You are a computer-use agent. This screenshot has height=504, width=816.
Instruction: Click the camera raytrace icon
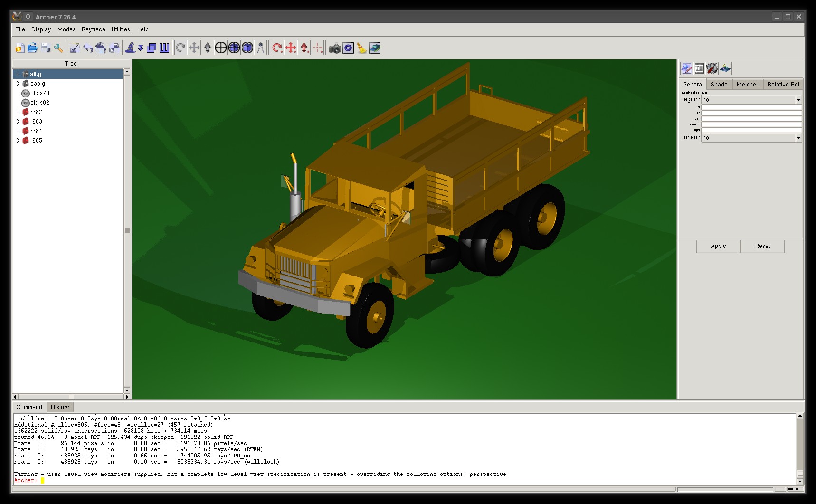click(334, 48)
